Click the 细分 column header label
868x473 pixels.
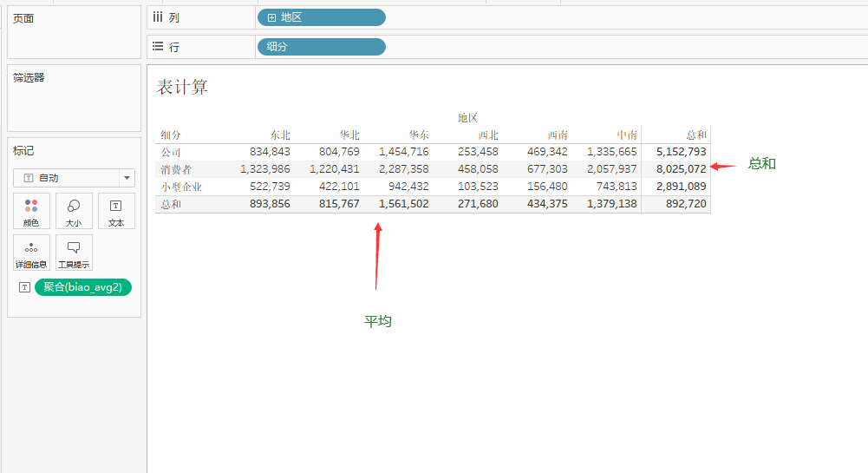(171, 135)
